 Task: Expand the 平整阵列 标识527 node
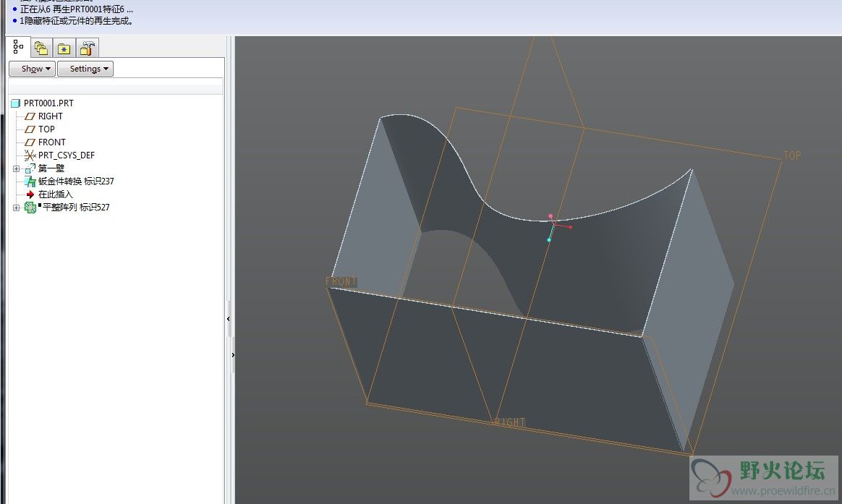tap(16, 208)
